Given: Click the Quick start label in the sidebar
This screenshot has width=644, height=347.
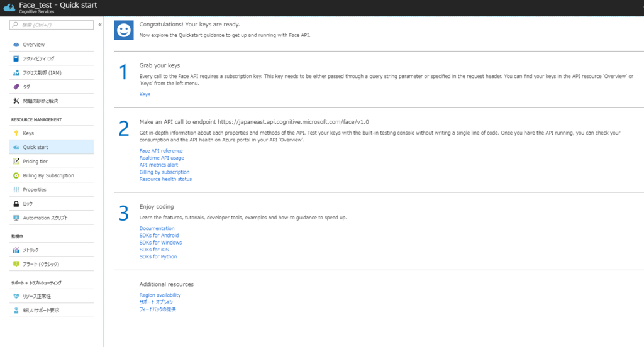Looking at the screenshot, I should (x=35, y=147).
